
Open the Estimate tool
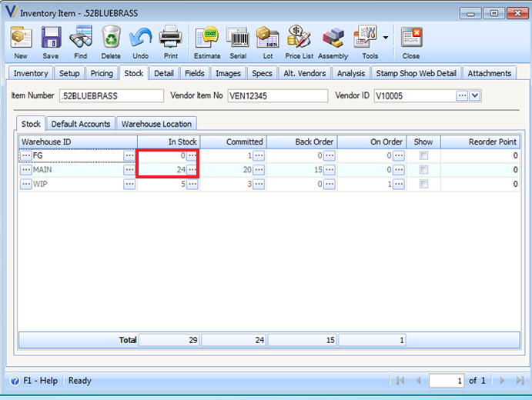pos(207,42)
